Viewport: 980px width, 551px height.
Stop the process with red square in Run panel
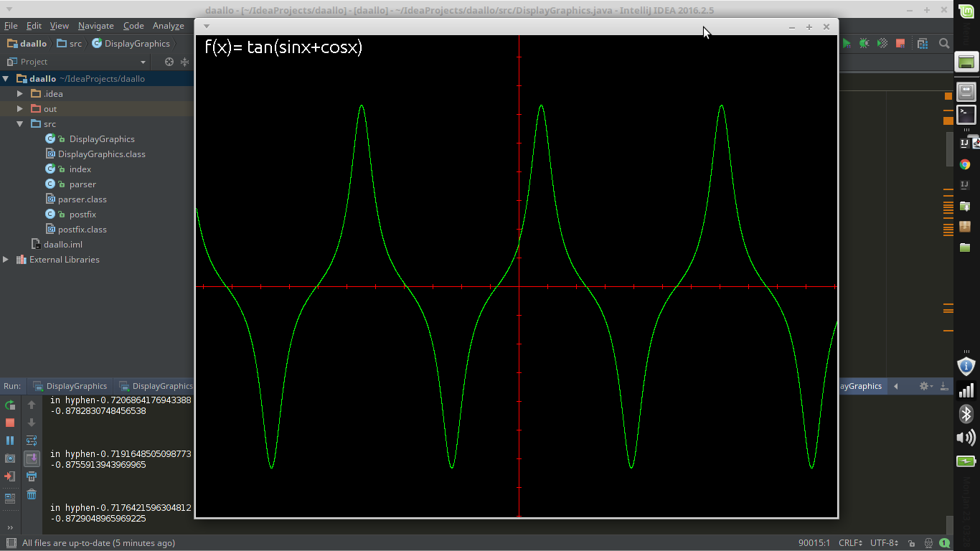10,423
